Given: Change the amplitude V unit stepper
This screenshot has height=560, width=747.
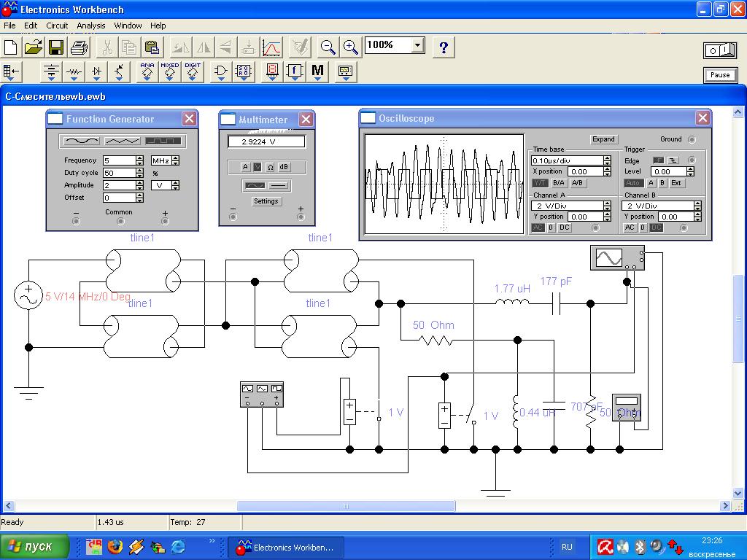Looking at the screenshot, I should point(175,185).
